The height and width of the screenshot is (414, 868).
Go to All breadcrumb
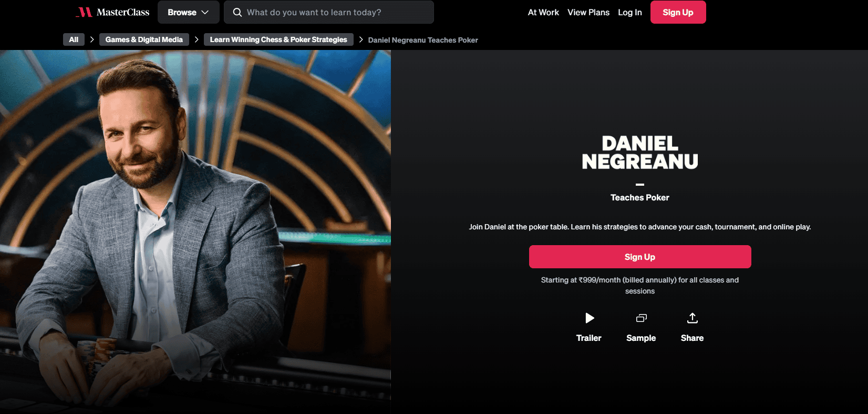click(x=74, y=39)
